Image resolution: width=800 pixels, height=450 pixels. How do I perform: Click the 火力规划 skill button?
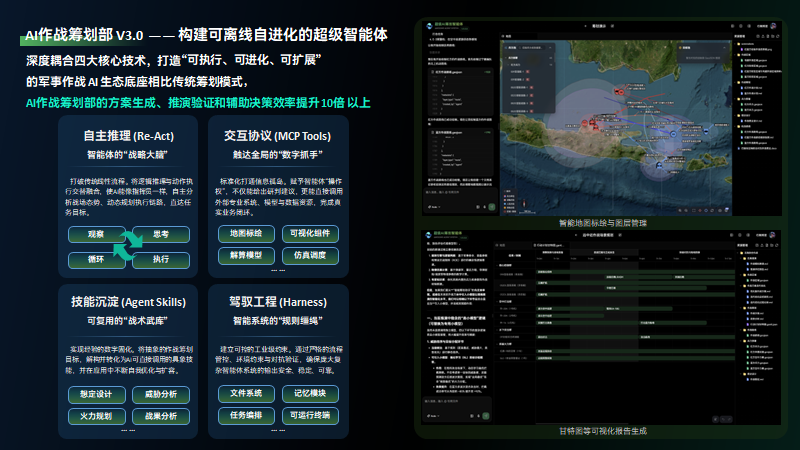(x=96, y=416)
